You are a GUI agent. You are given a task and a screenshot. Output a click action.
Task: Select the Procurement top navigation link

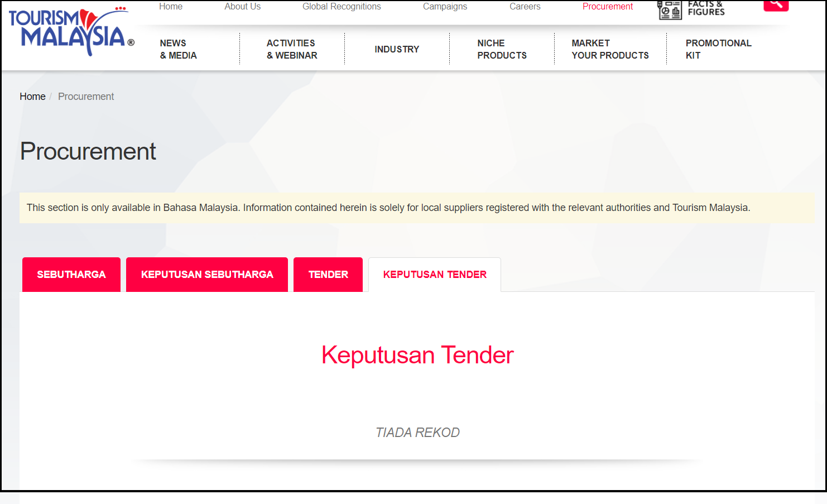click(608, 7)
